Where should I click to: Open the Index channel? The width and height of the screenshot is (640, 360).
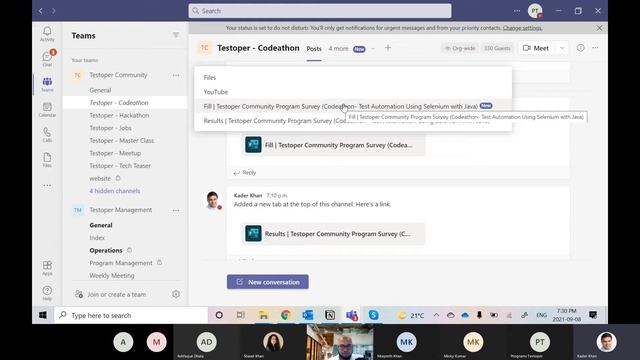coord(97,238)
